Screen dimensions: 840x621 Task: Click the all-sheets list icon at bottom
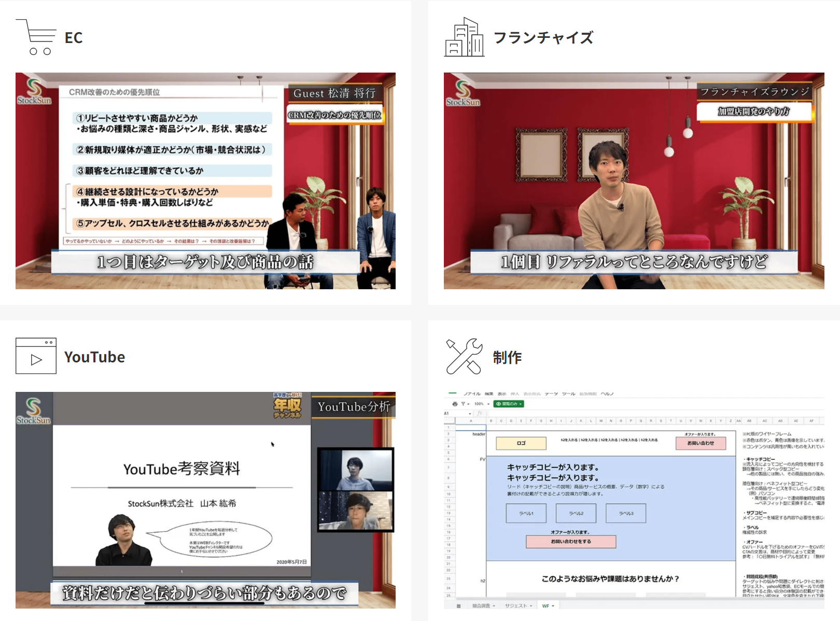pyautogui.click(x=458, y=605)
